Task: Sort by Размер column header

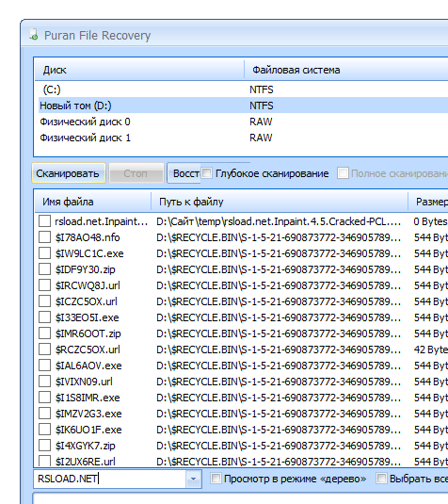Action: pos(428,202)
